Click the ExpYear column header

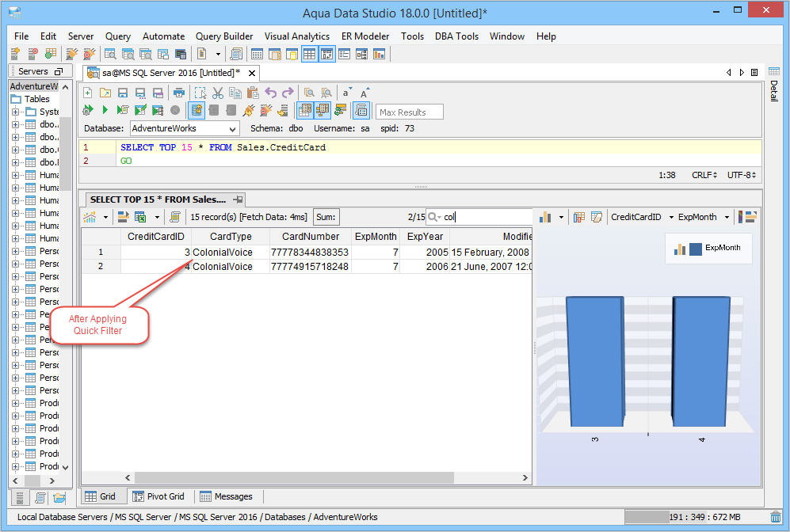(x=425, y=237)
